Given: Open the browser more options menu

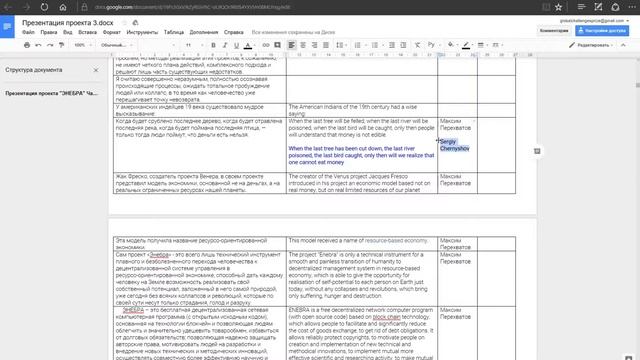Looking at the screenshot, I should coord(632,7).
